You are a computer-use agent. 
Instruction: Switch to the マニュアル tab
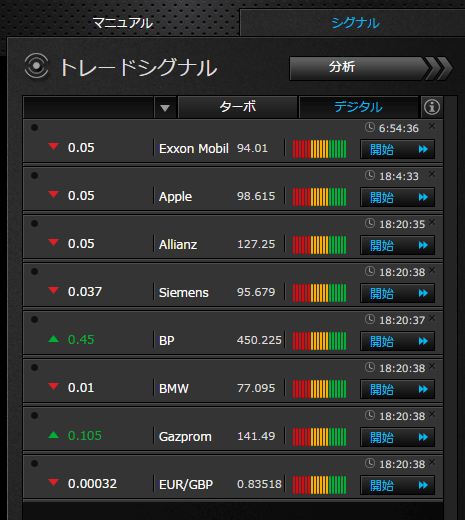122,23
